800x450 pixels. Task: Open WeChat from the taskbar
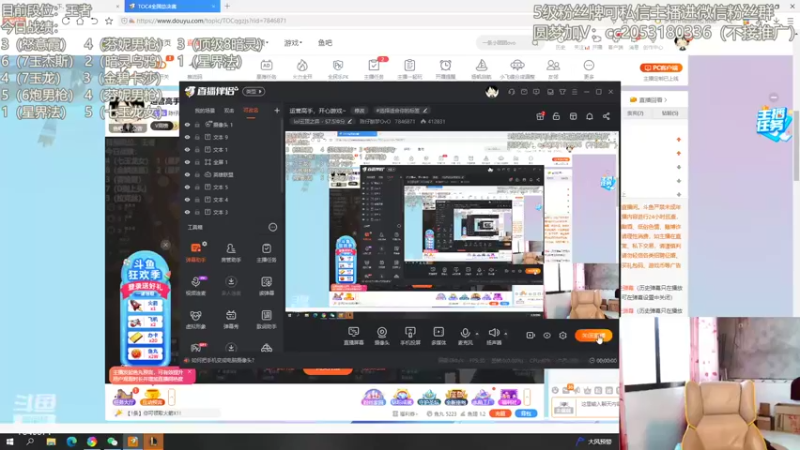(x=112, y=442)
